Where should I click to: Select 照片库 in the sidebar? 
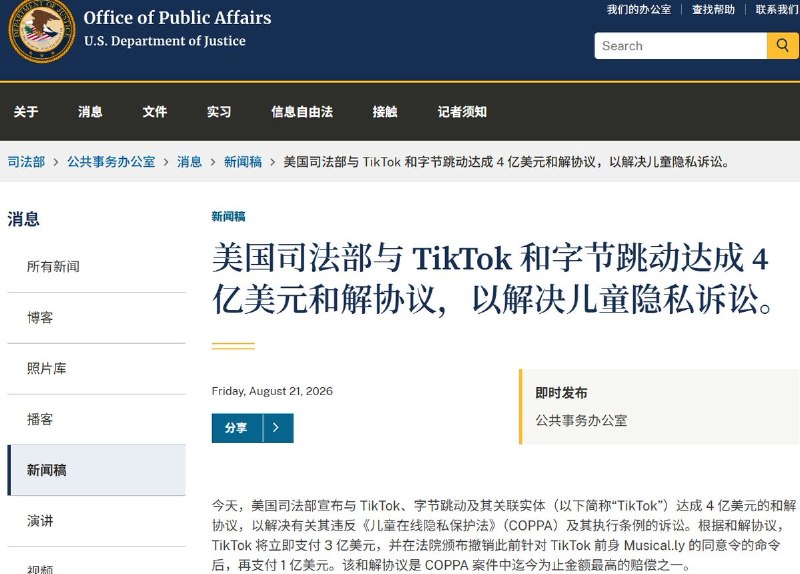tap(96, 368)
